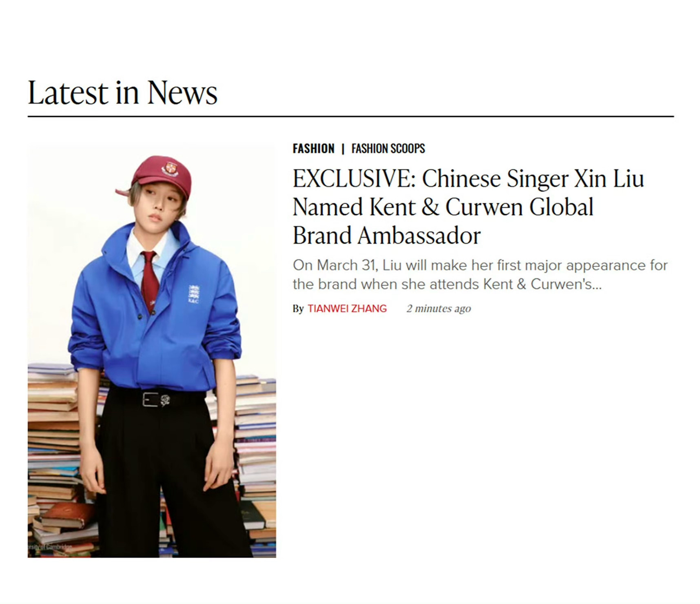Click the "By" label before the author
The image size is (700, 604).
tap(298, 309)
